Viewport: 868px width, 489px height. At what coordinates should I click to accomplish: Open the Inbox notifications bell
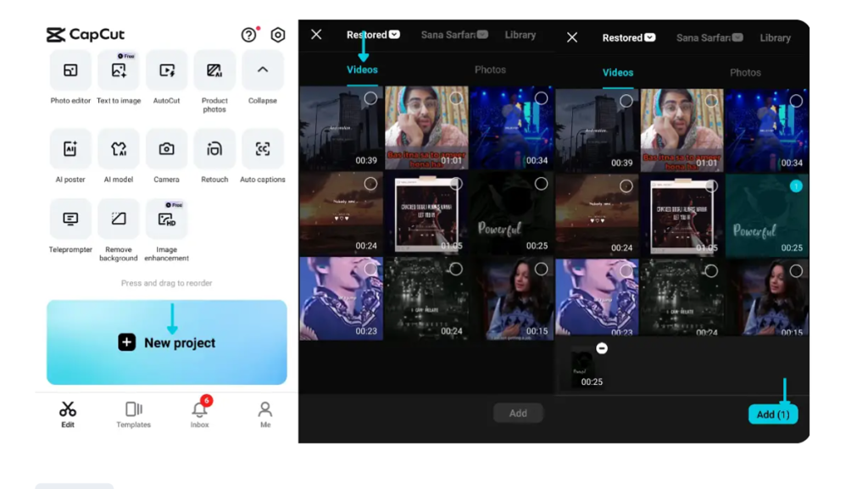tap(199, 410)
